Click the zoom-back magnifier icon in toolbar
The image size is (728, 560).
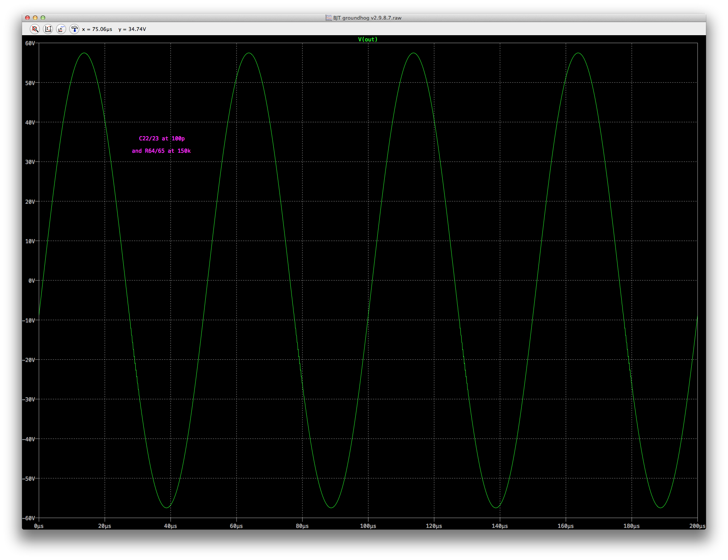tap(35, 29)
